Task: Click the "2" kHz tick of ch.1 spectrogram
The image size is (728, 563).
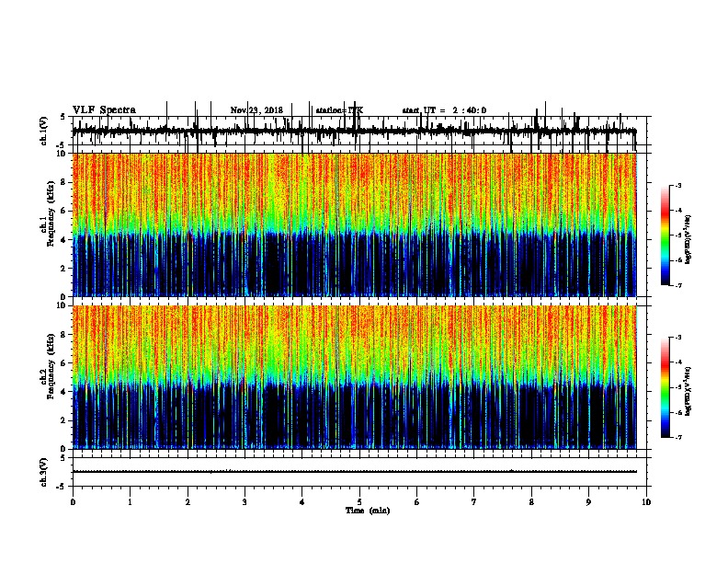Action: pos(64,268)
